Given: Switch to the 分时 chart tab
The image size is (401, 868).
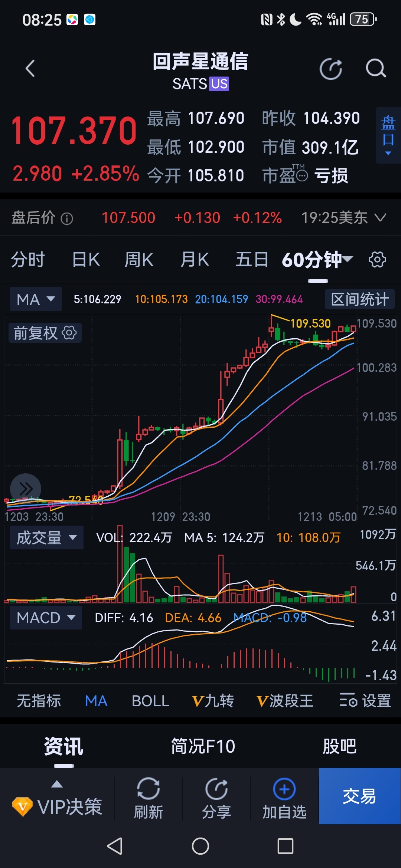Looking at the screenshot, I should click(28, 259).
